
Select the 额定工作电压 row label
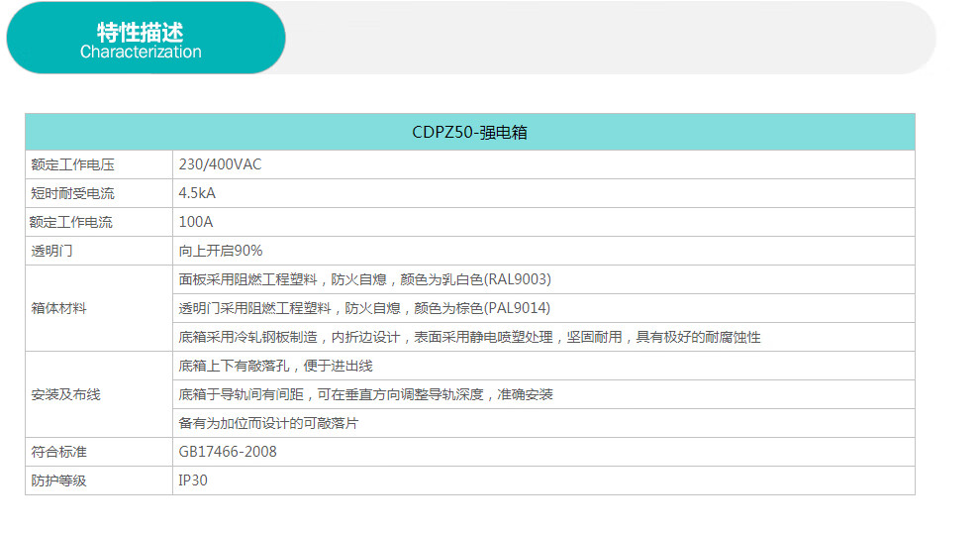pyautogui.click(x=72, y=164)
